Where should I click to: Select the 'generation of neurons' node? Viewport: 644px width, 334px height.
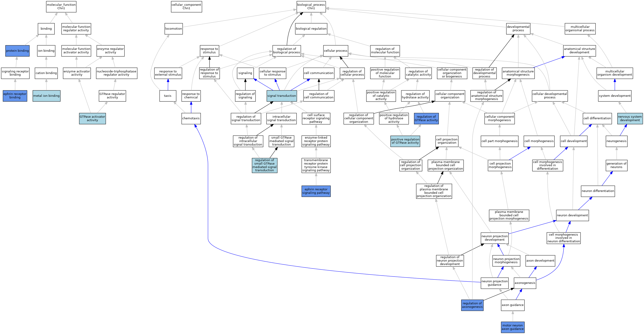616,165
